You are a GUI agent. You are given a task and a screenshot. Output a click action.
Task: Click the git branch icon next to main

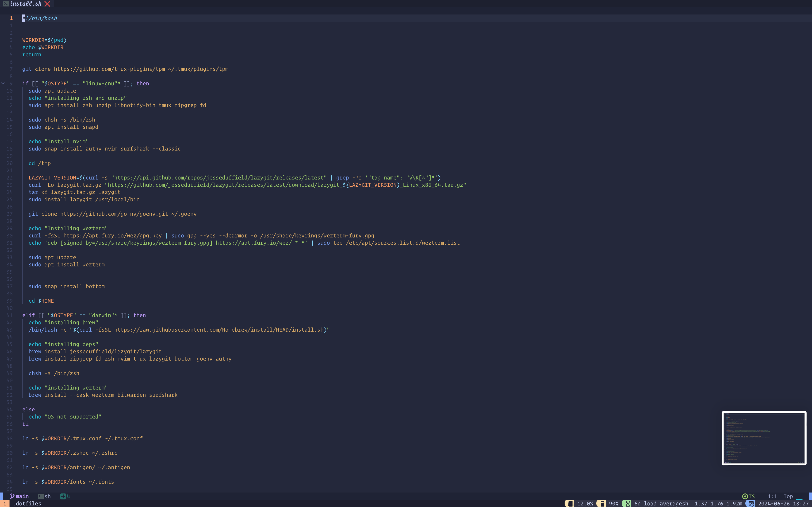12,496
